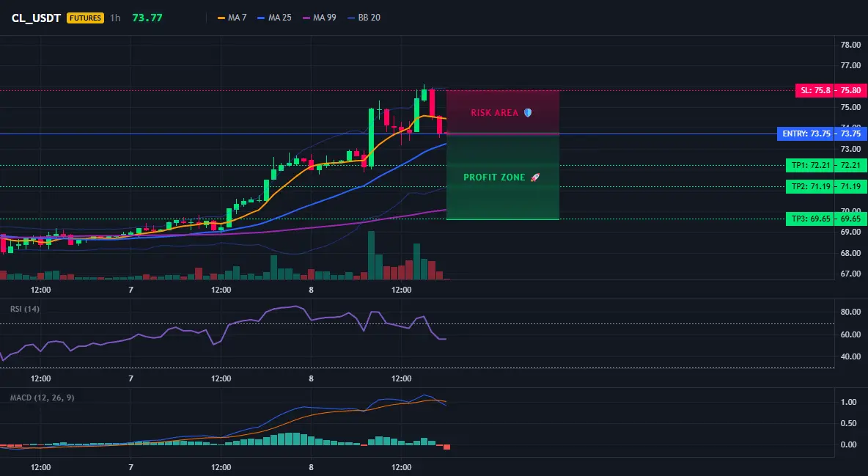Click the 69.00 price axis value
This screenshot has width=868, height=476.
[x=850, y=232]
